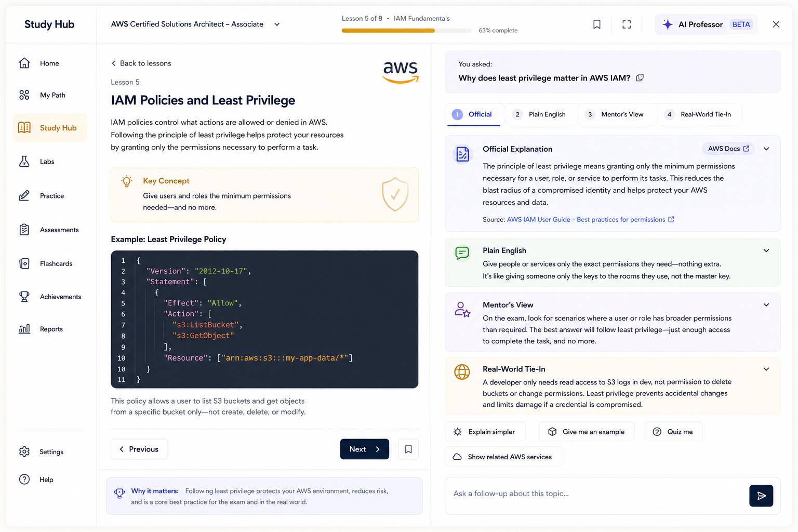Viewport: 798px width, 532px height.
Task: Switch to the Official tab
Action: coord(473,114)
